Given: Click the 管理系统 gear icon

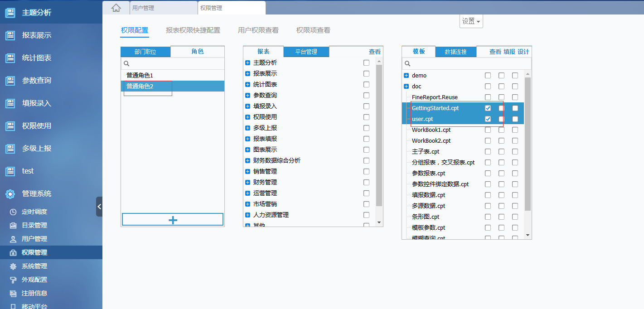Looking at the screenshot, I should (10, 194).
